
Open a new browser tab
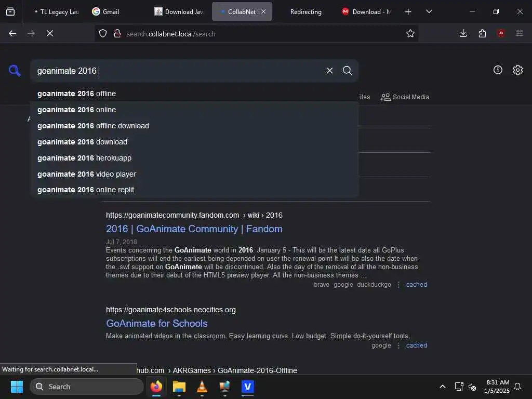pyautogui.click(x=408, y=12)
